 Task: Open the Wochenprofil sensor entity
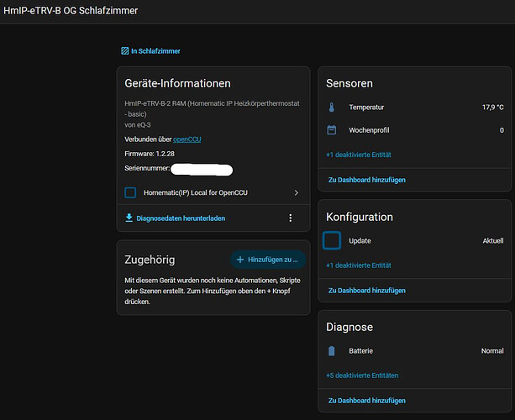click(x=414, y=130)
